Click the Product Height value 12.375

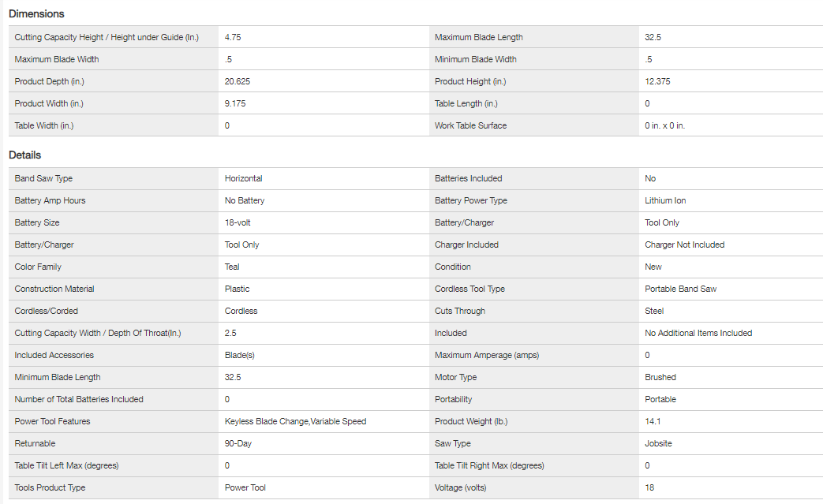pyautogui.click(x=658, y=81)
